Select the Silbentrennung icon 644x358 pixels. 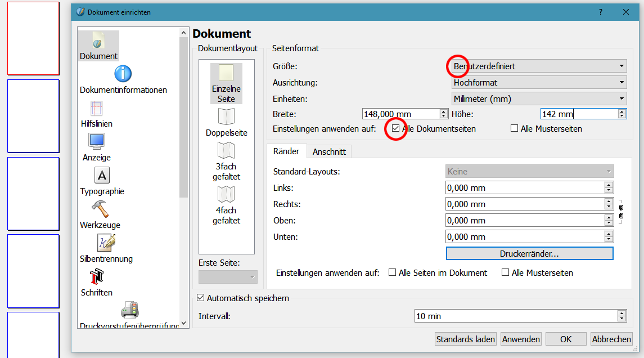tap(106, 243)
